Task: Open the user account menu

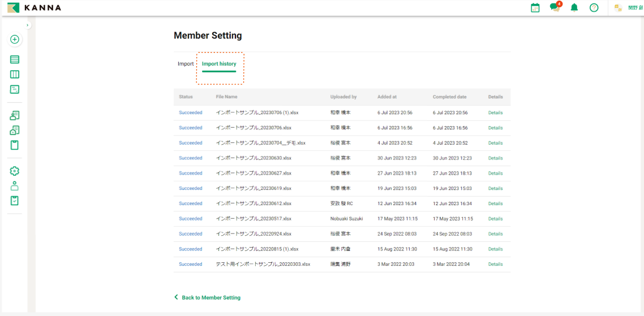Action: (628, 8)
